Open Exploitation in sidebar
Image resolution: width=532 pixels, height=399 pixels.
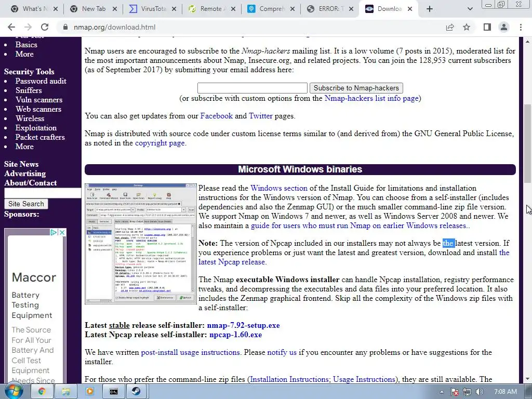click(36, 128)
